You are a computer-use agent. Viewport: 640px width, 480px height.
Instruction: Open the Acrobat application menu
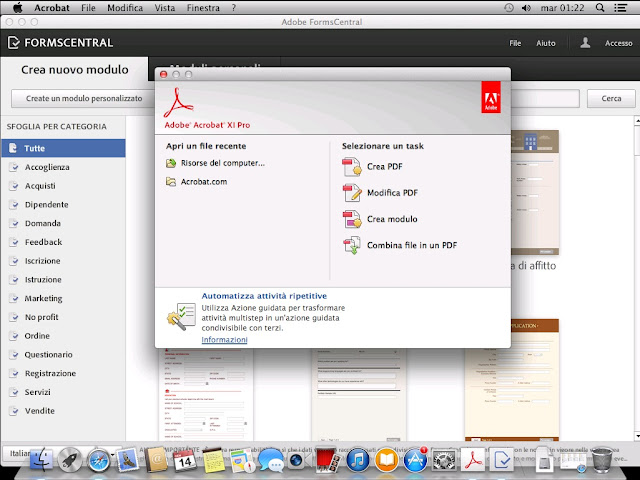click(52, 8)
